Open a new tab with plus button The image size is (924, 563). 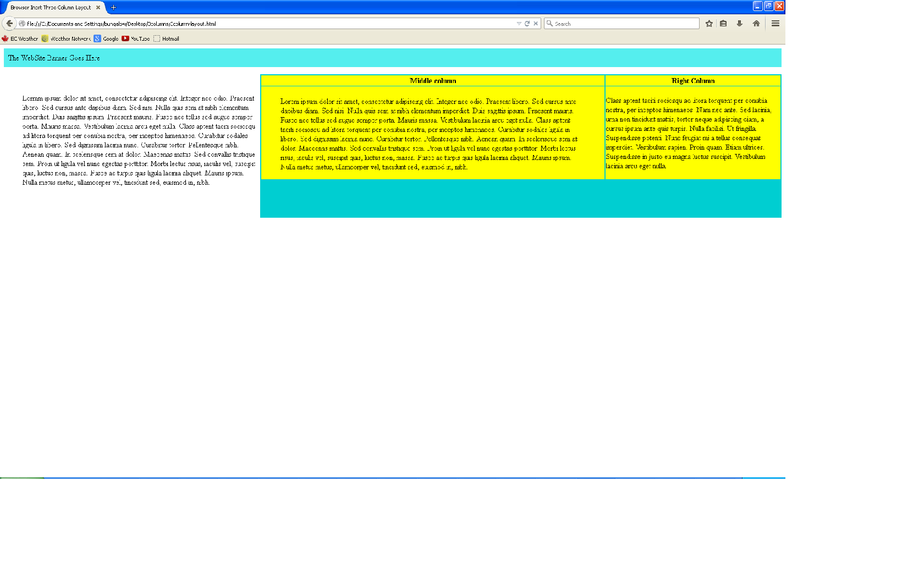pos(113,8)
